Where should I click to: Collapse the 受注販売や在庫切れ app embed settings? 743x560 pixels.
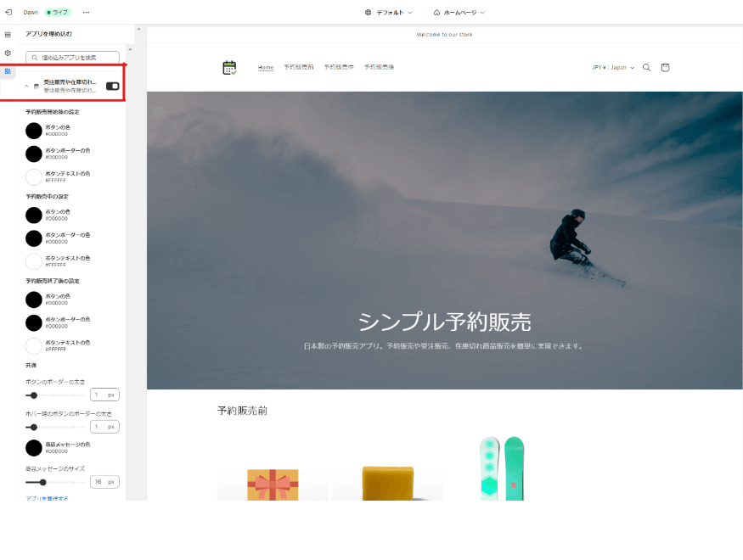coord(26,87)
